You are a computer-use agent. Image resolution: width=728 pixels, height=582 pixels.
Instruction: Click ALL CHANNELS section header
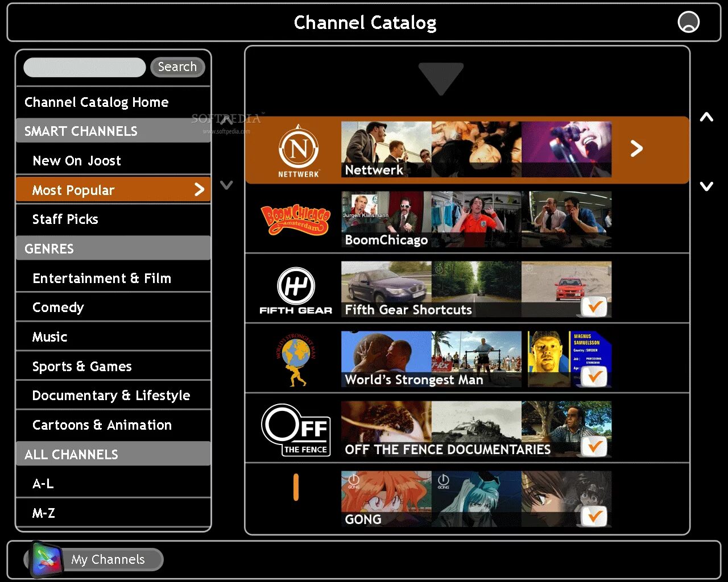113,454
